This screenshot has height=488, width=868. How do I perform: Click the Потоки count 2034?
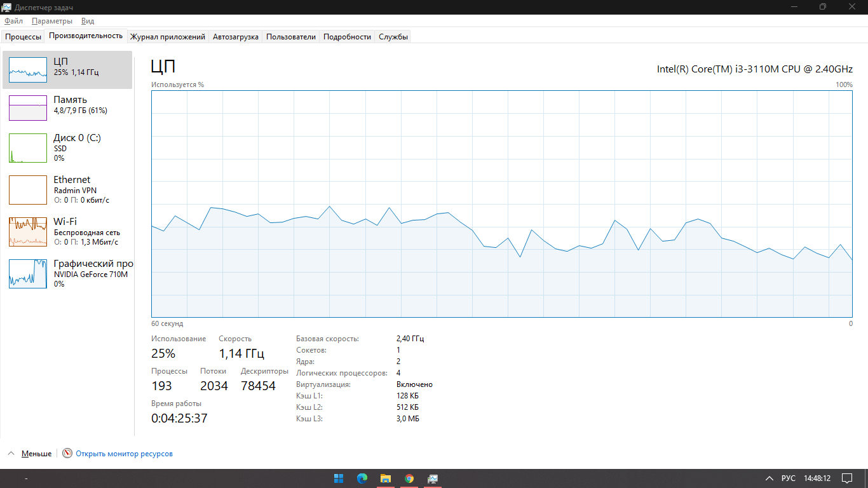click(214, 386)
